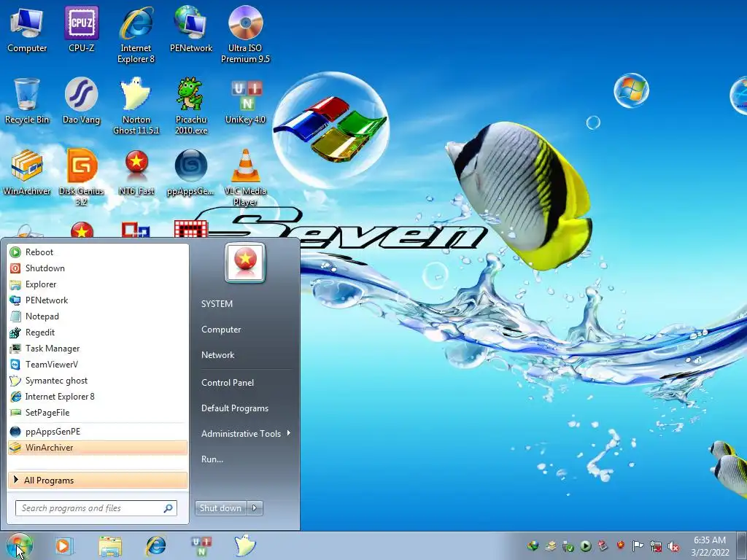Open Network in Start menu right pane

pos(217,355)
